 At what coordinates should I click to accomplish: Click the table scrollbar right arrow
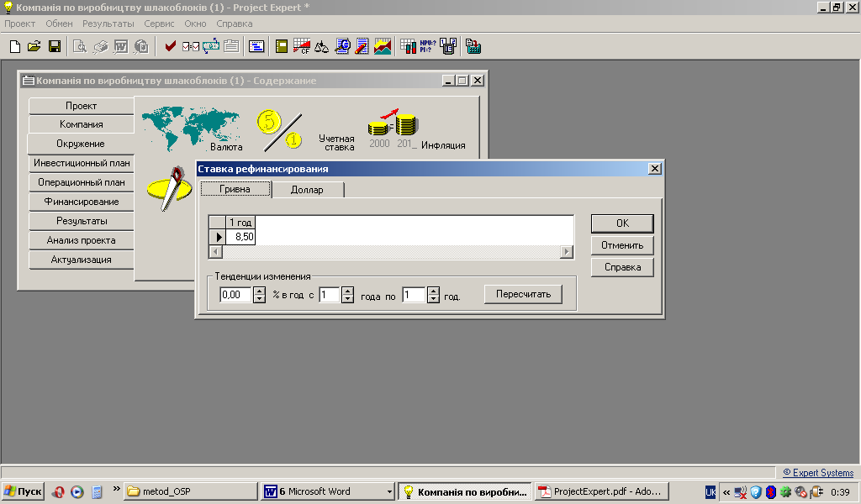pyautogui.click(x=567, y=252)
